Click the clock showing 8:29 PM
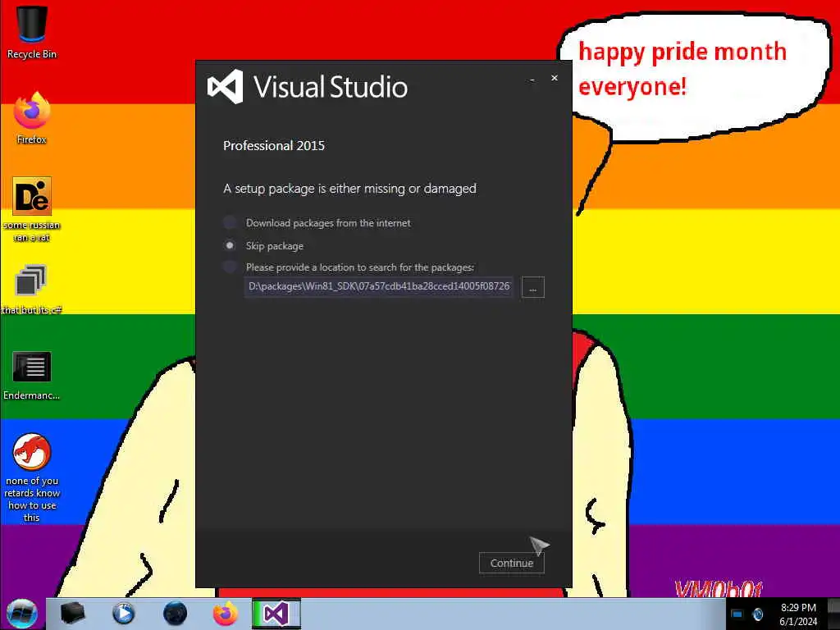840x630 pixels. [798, 608]
